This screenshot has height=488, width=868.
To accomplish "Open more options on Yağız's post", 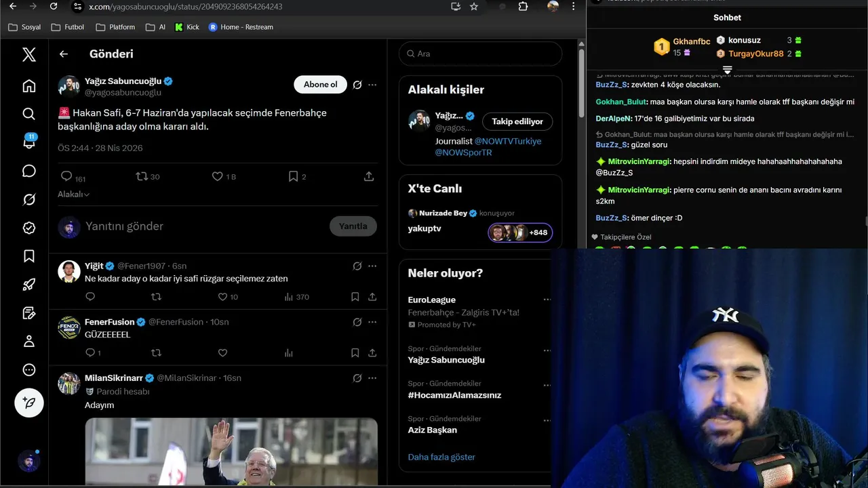I will tap(372, 85).
